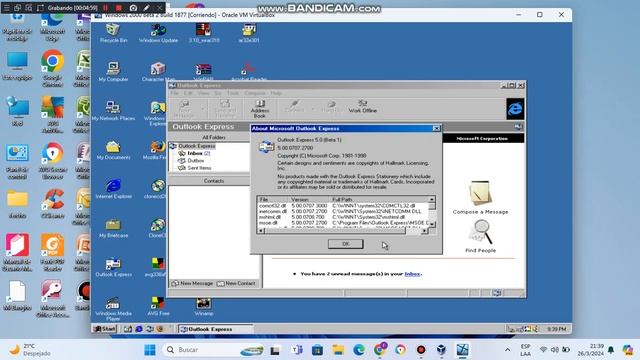This screenshot has height=360, width=640.
Task: Open My Network Places desktop icon
Action: pos(113,111)
